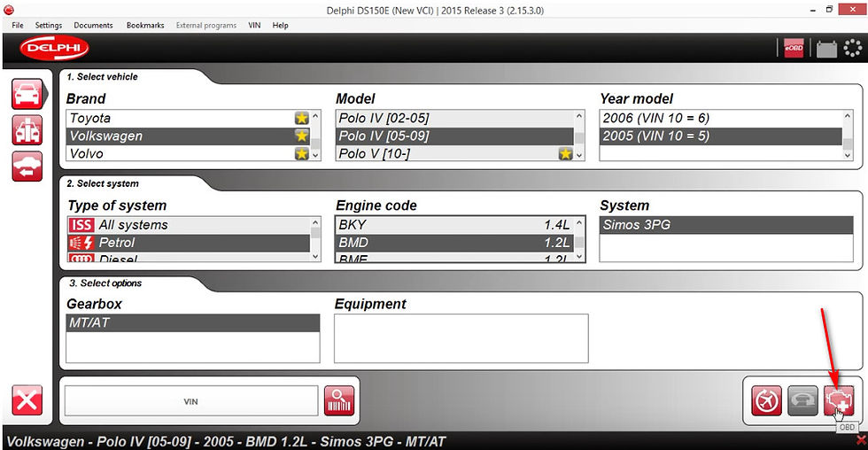Click the dotted circle settings icon
Screen dimensions: 868x450
pos(852,48)
